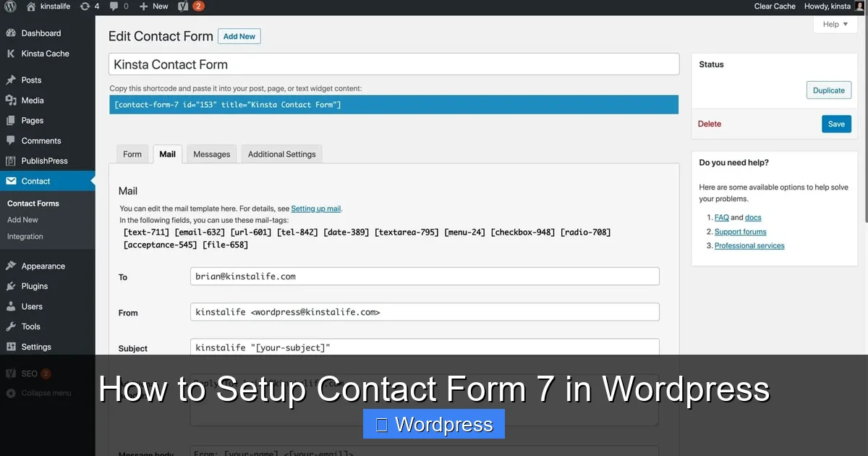Open the Users sidebar icon
This screenshot has width=868, height=456.
11,307
